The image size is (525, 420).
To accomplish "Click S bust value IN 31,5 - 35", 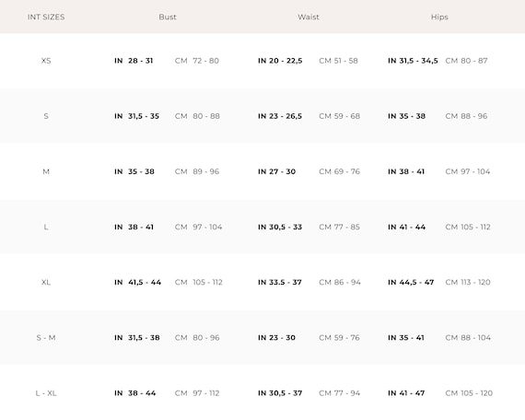I will 136,116.
